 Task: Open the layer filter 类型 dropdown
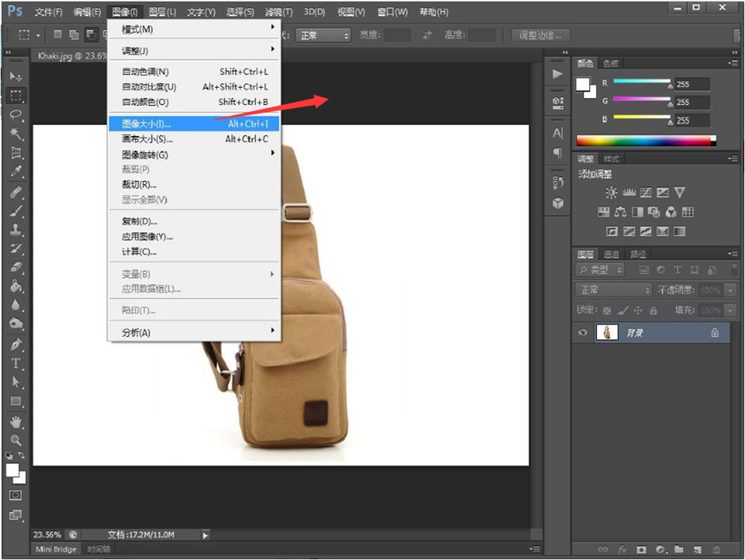601,270
